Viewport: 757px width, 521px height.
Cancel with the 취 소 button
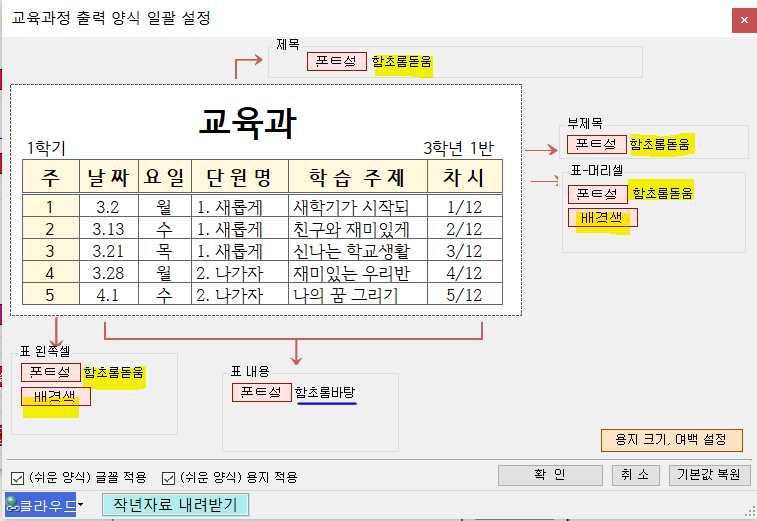pos(634,475)
